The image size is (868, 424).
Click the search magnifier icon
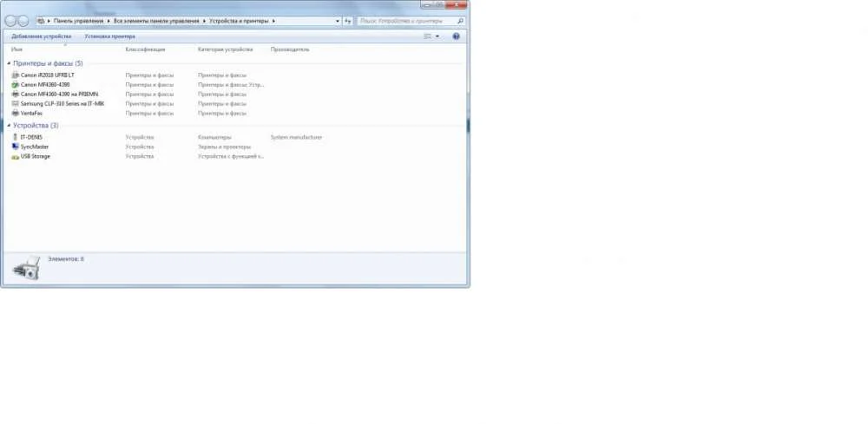(460, 21)
